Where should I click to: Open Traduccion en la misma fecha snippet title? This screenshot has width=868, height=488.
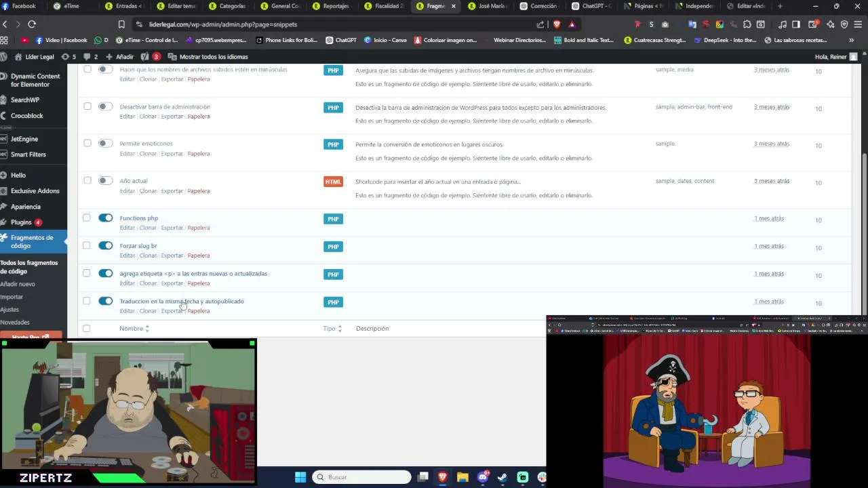click(x=182, y=301)
